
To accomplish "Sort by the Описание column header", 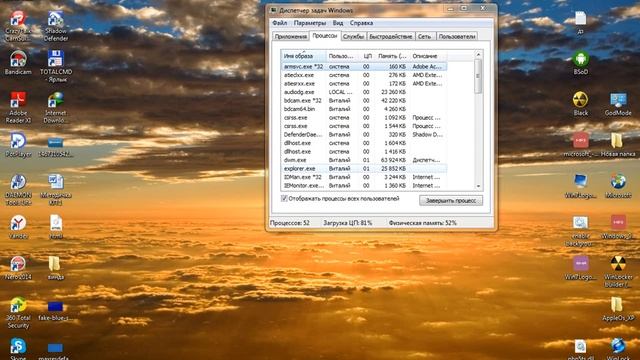I will click(x=428, y=56).
